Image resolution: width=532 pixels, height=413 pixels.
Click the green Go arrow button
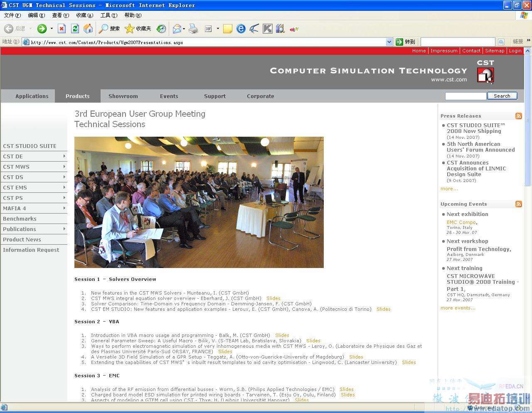399,42
